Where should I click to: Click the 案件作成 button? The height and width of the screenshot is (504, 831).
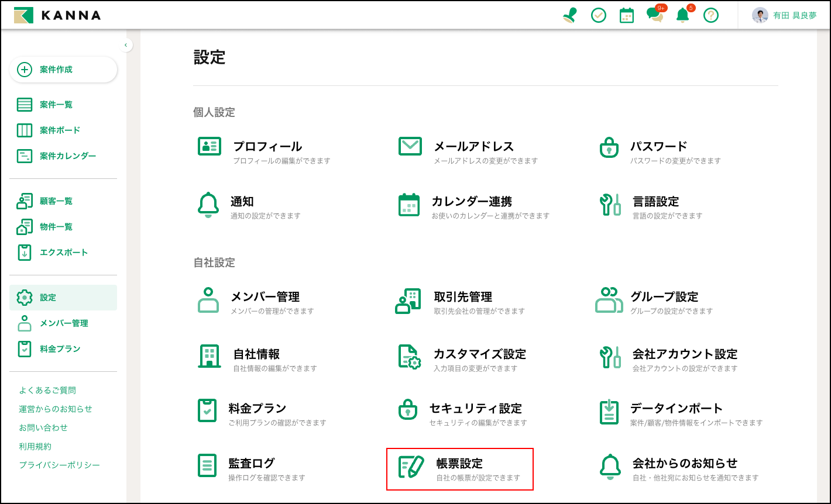pos(63,70)
